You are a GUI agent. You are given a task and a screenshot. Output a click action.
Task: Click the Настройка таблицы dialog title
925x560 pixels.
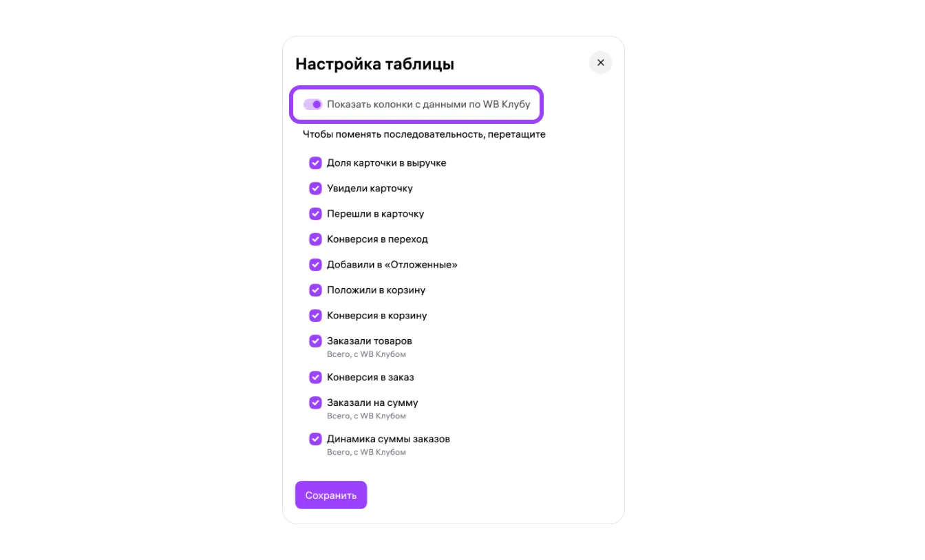[374, 64]
